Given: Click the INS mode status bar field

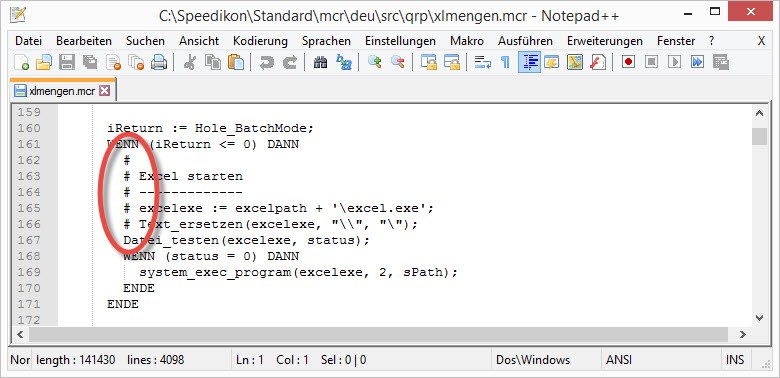Looking at the screenshot, I should coord(735,360).
